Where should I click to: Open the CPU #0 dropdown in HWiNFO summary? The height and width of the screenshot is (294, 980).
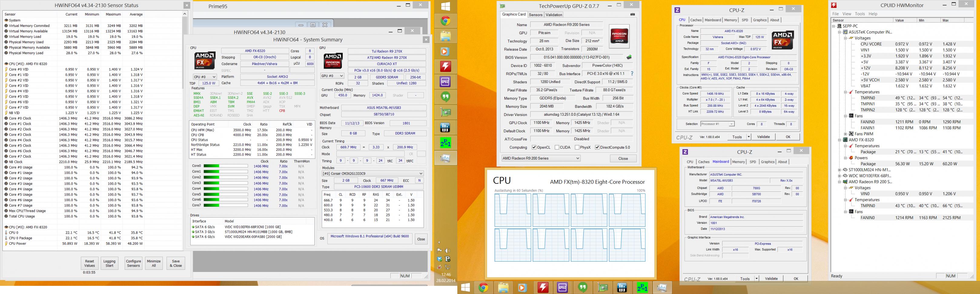click(x=205, y=77)
